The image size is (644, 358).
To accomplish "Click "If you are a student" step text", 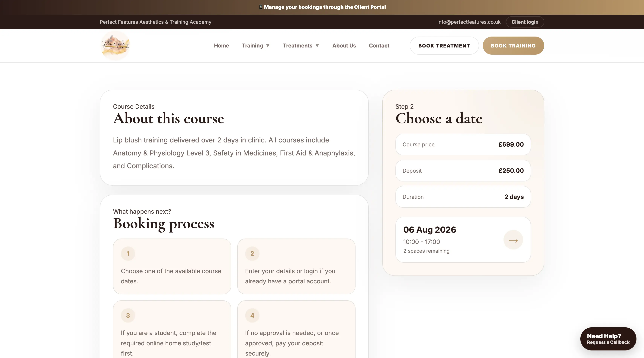I will [x=169, y=343].
